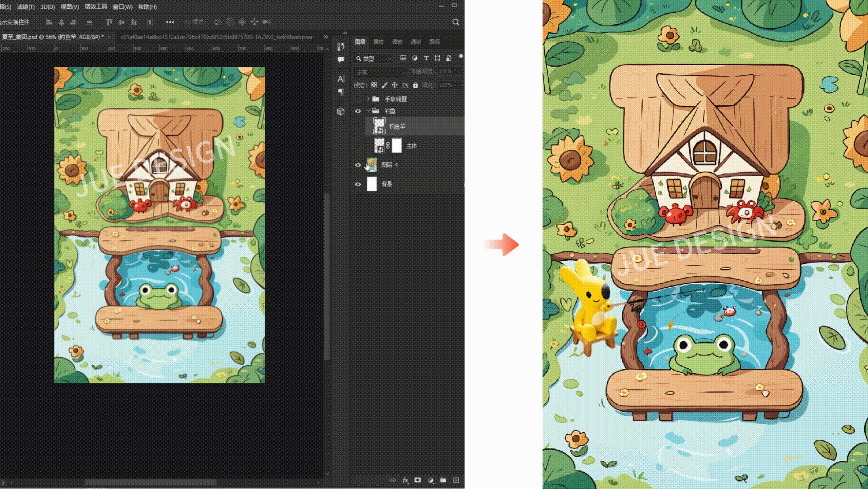The width and height of the screenshot is (868, 489).
Task: Select the 主体 layer mask thumbnail
Action: [397, 146]
